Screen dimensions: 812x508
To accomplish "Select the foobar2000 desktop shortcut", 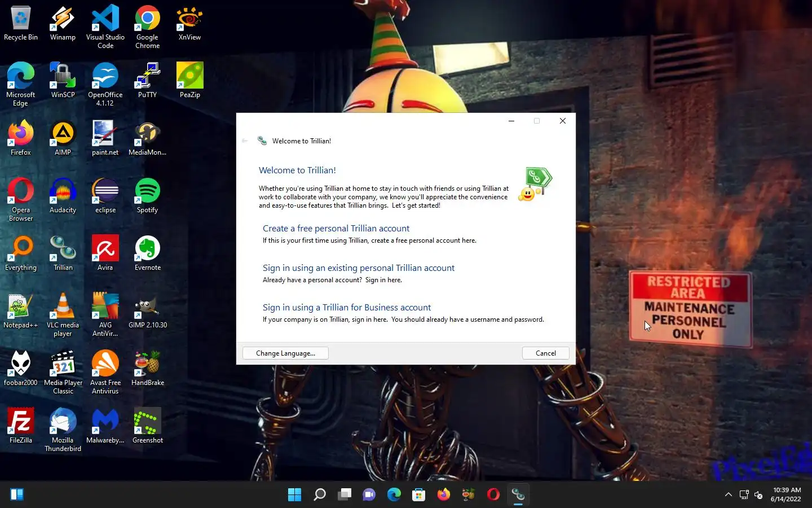I will (x=21, y=369).
